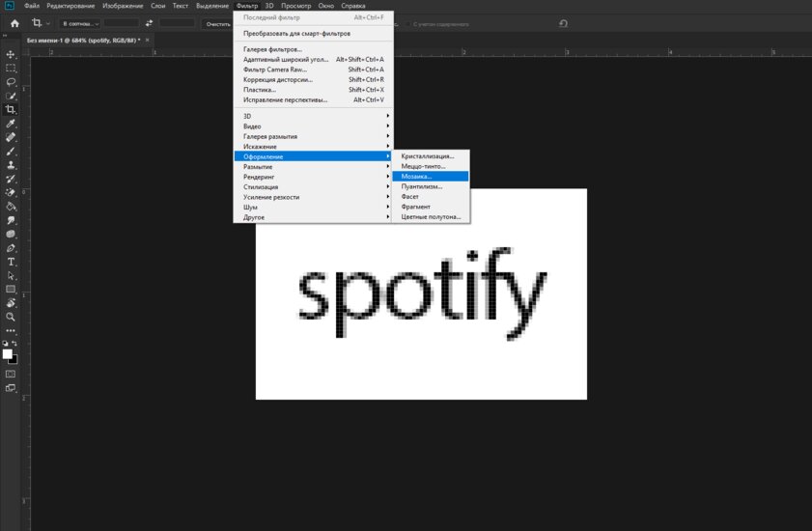Open Галерея фильтров
This screenshot has height=531, width=812.
313,49
